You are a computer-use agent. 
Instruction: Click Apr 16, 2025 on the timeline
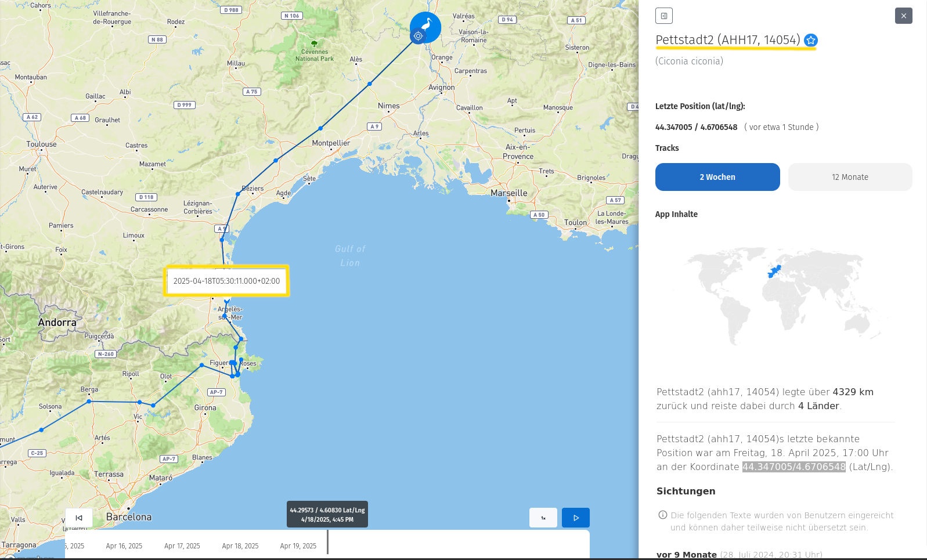tap(124, 546)
